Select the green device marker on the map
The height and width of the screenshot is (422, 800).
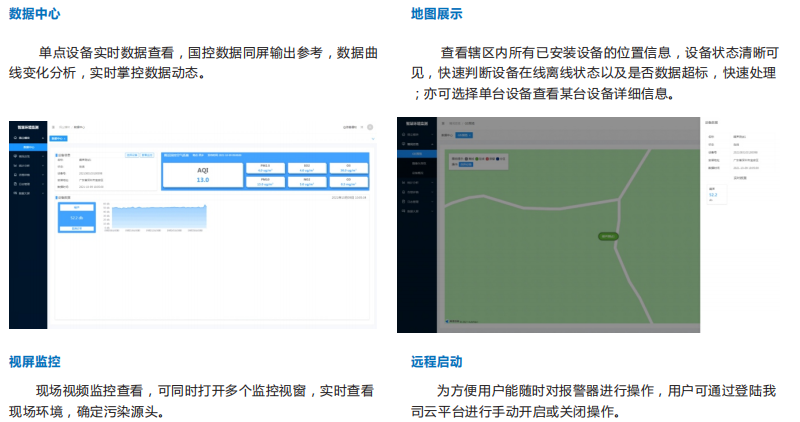click(x=607, y=236)
